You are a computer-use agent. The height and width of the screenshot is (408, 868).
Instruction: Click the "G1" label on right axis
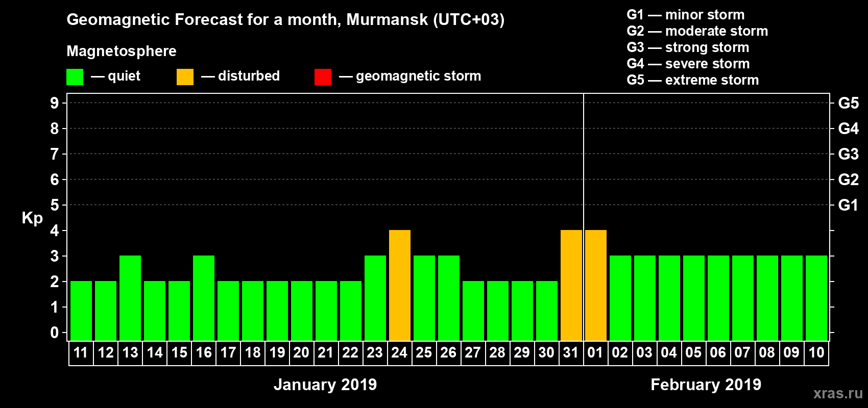click(849, 205)
